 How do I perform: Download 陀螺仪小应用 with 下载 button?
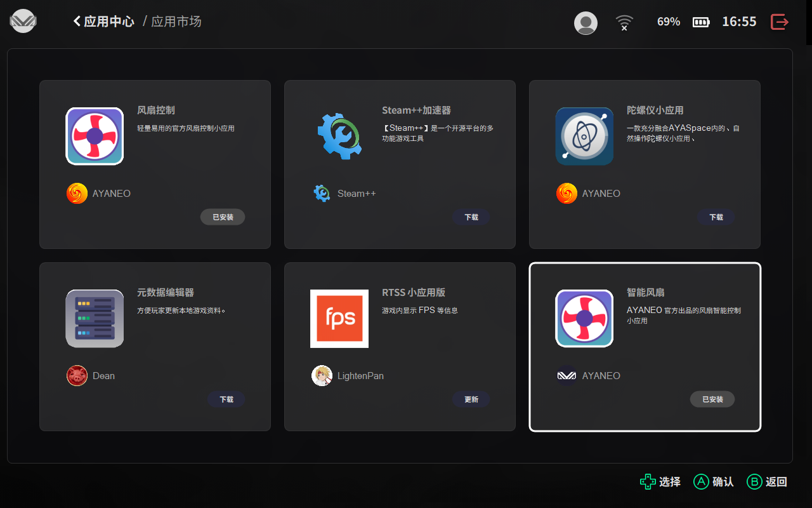(716, 217)
